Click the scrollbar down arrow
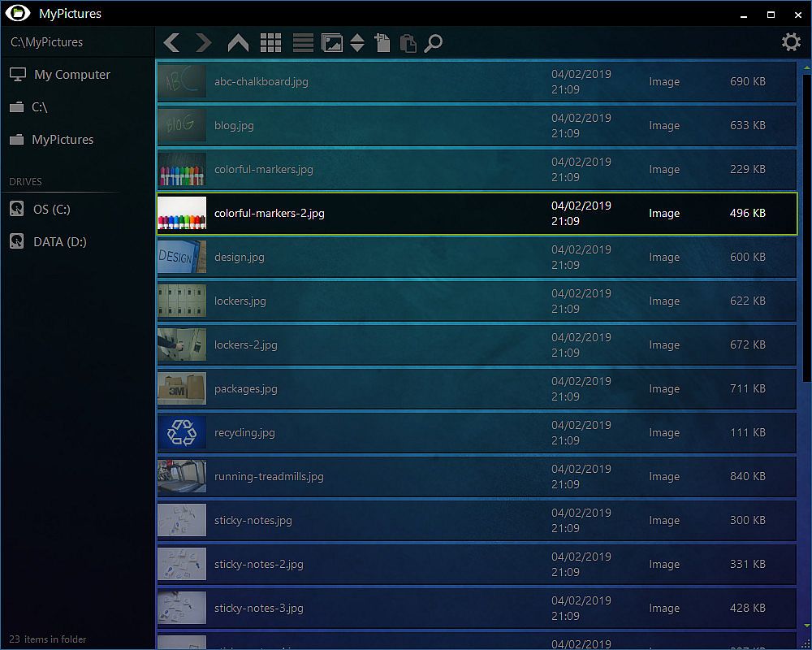The height and width of the screenshot is (650, 812). [807, 626]
